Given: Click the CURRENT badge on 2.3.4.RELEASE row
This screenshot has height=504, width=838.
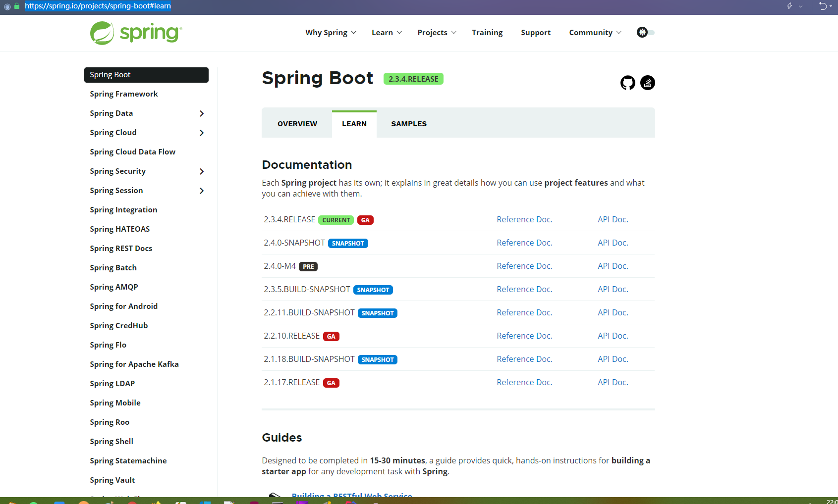Looking at the screenshot, I should pyautogui.click(x=336, y=220).
